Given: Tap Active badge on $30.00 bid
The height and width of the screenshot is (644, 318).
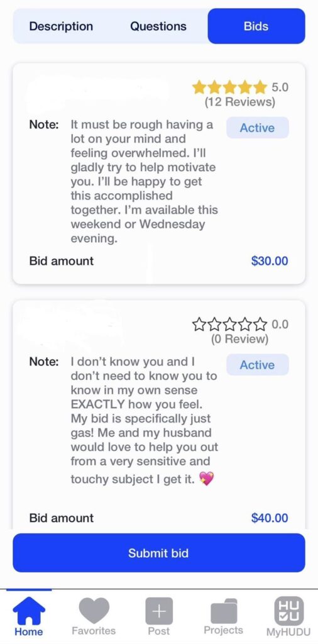Looking at the screenshot, I should point(257,128).
